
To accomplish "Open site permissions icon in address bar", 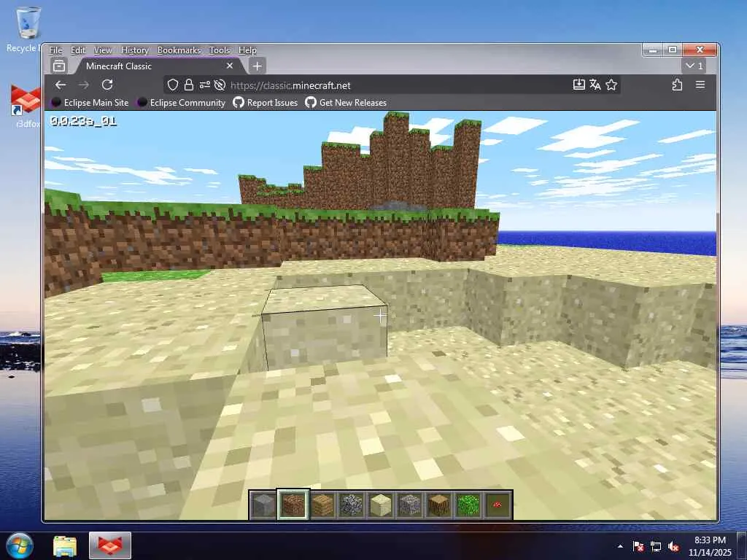I will tap(204, 85).
